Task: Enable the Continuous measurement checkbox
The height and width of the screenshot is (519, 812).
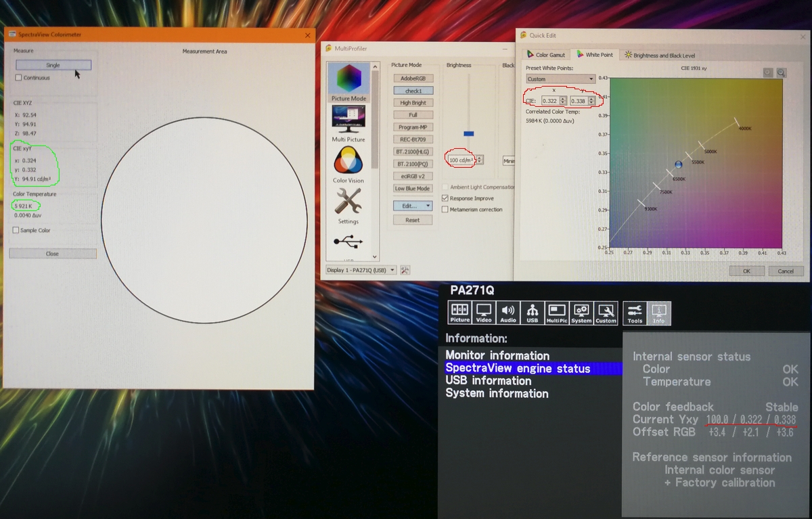Action: (19, 78)
